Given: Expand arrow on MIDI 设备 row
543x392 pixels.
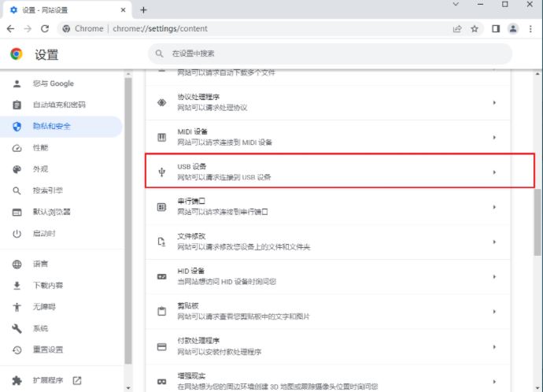Looking at the screenshot, I should tap(494, 138).
